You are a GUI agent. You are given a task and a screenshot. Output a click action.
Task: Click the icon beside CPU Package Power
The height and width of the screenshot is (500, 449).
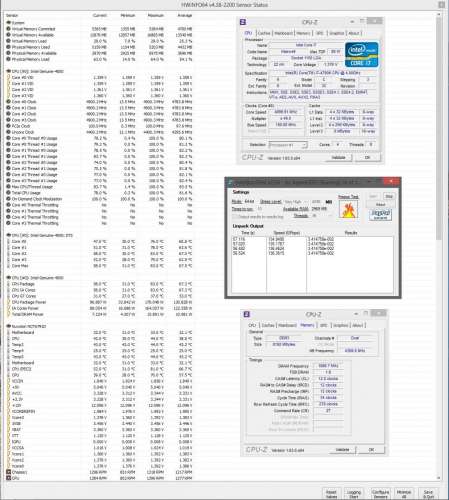tap(9, 302)
